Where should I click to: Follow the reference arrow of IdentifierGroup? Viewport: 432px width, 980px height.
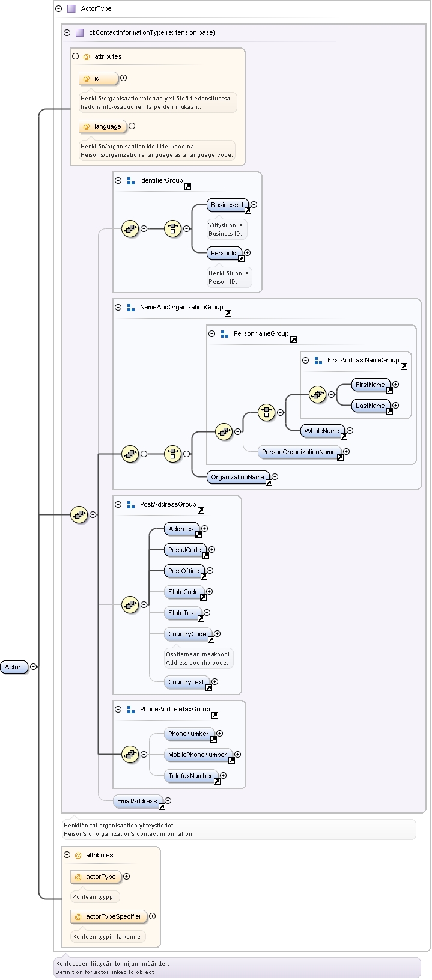click(187, 187)
